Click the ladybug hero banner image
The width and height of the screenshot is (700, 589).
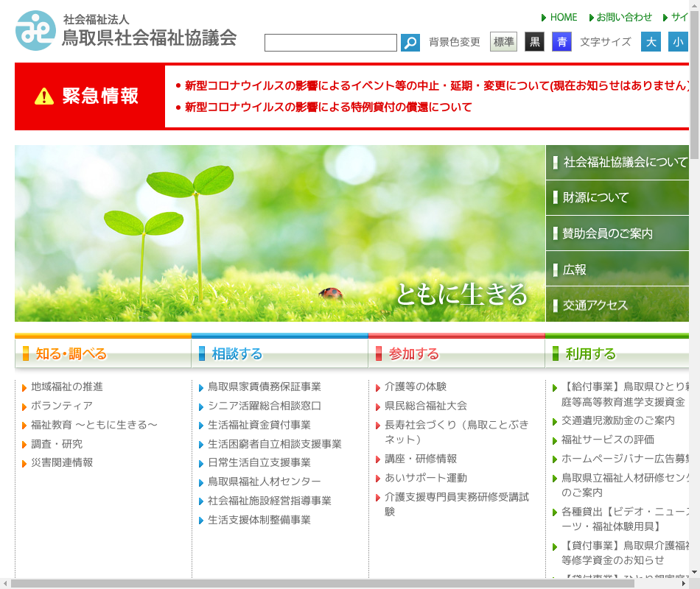coord(280,233)
